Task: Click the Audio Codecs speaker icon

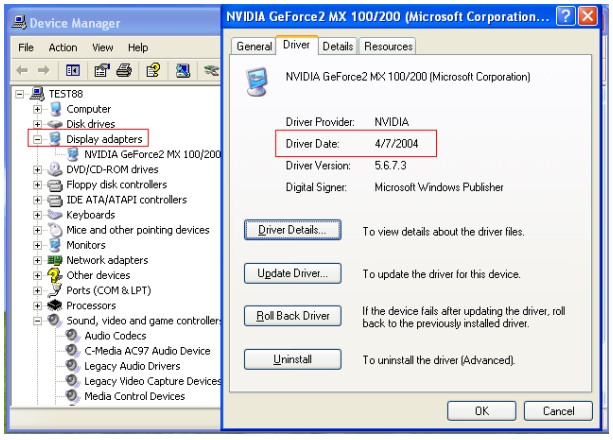Action: 73,336
